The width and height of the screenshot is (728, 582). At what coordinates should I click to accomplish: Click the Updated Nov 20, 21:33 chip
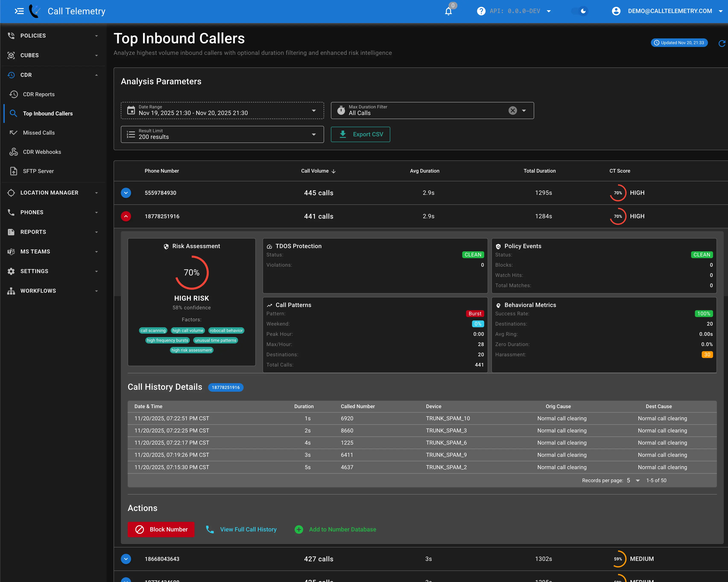tap(679, 43)
